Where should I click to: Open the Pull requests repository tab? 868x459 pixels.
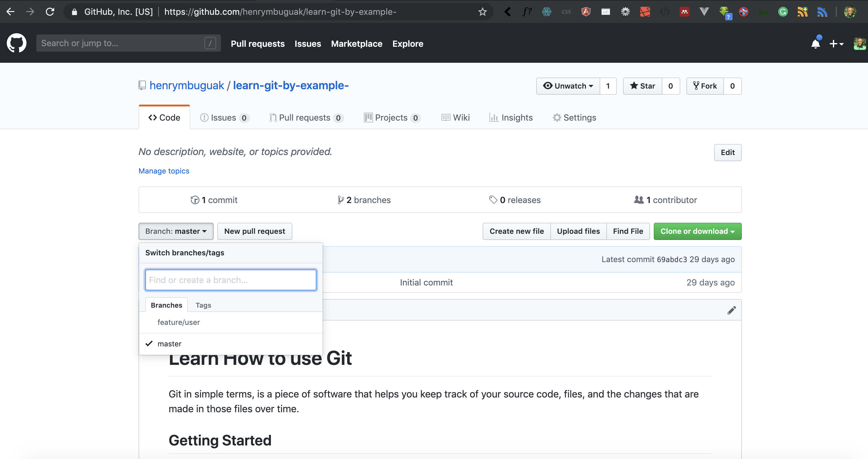306,118
